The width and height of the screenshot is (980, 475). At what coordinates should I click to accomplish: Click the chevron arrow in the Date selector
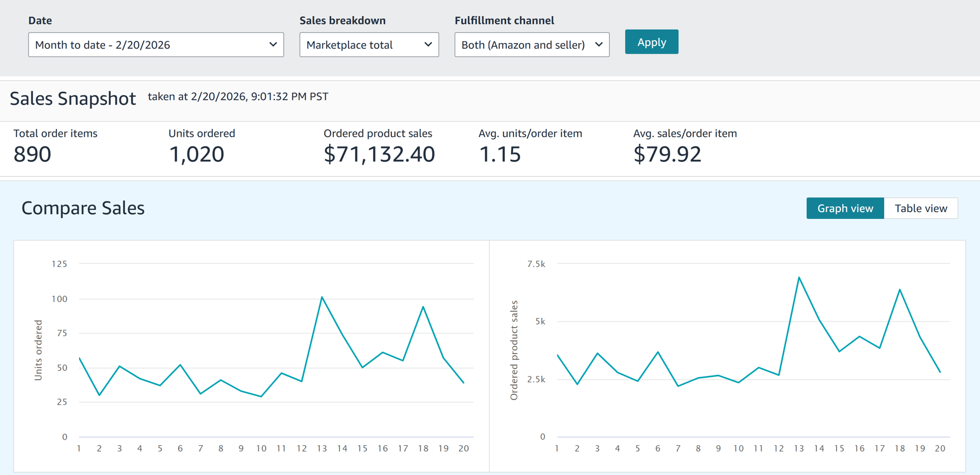pos(273,44)
